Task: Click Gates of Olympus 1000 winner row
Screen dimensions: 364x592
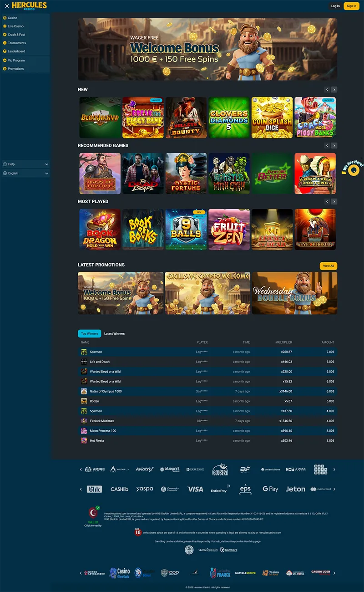Action: (207, 391)
